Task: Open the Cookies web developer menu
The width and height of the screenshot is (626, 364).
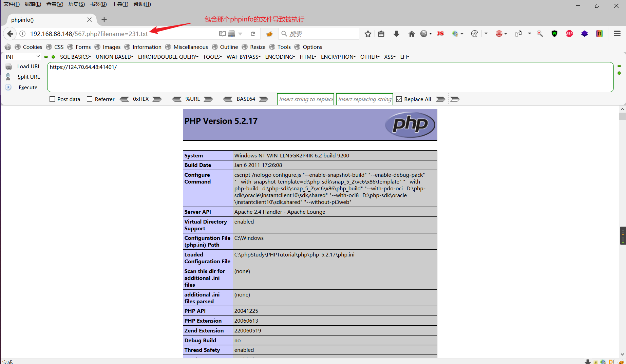Action: coord(29,47)
